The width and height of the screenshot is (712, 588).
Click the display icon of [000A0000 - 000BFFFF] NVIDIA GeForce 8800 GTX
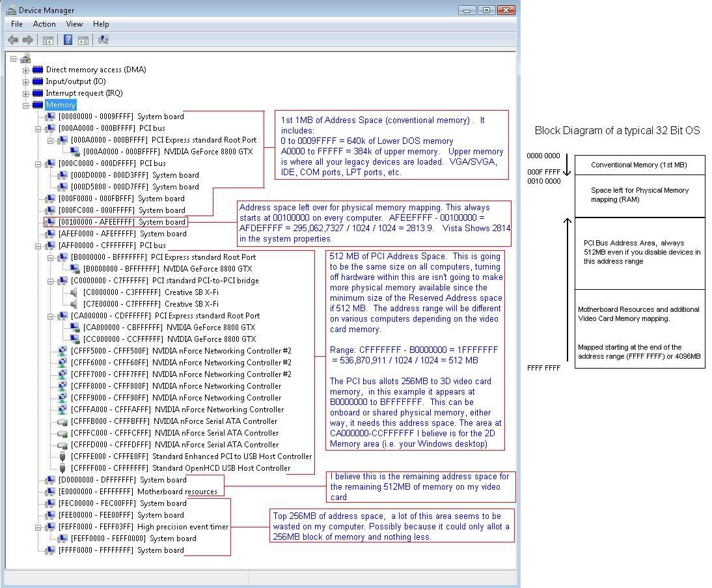pyautogui.click(x=75, y=152)
